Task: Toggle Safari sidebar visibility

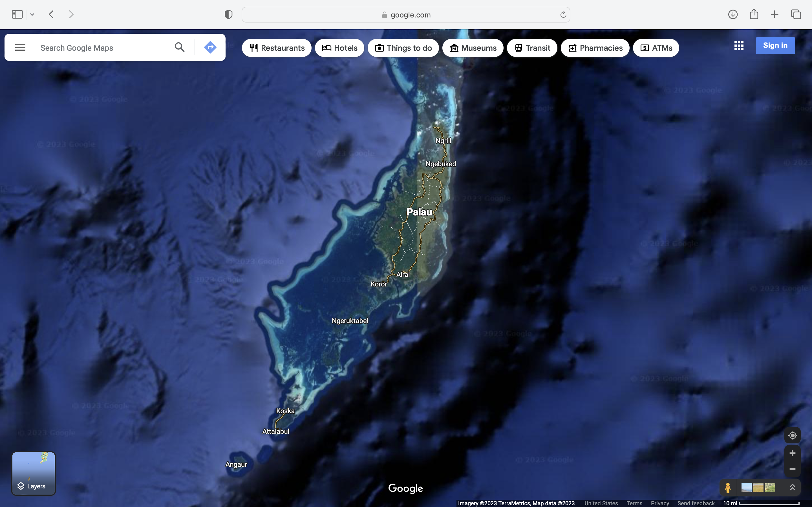Action: [17, 14]
